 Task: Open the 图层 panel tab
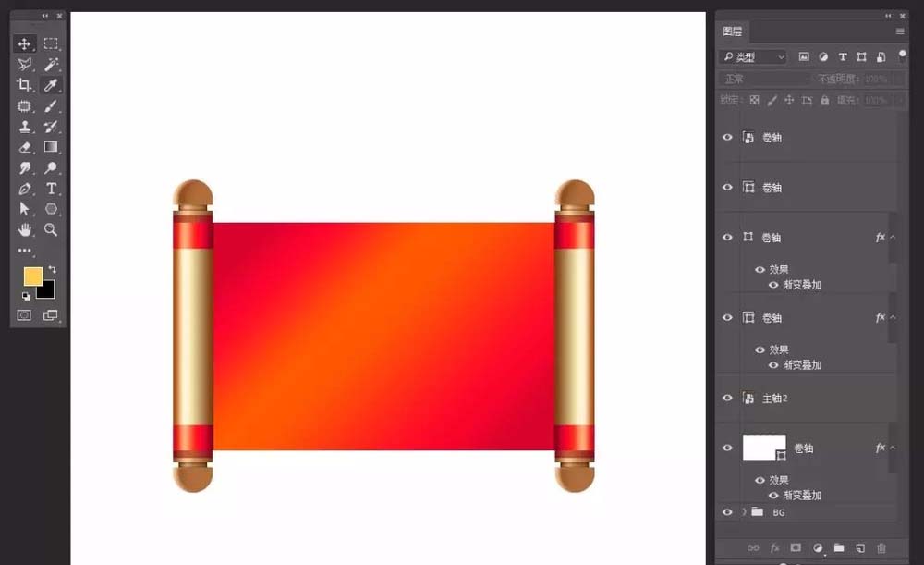tap(732, 31)
